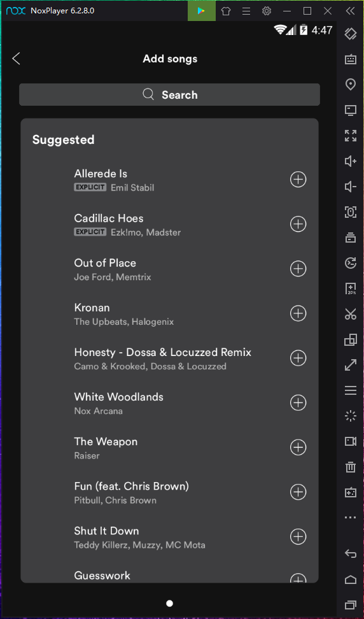Increase volume in Nox sidebar

pos(350,161)
